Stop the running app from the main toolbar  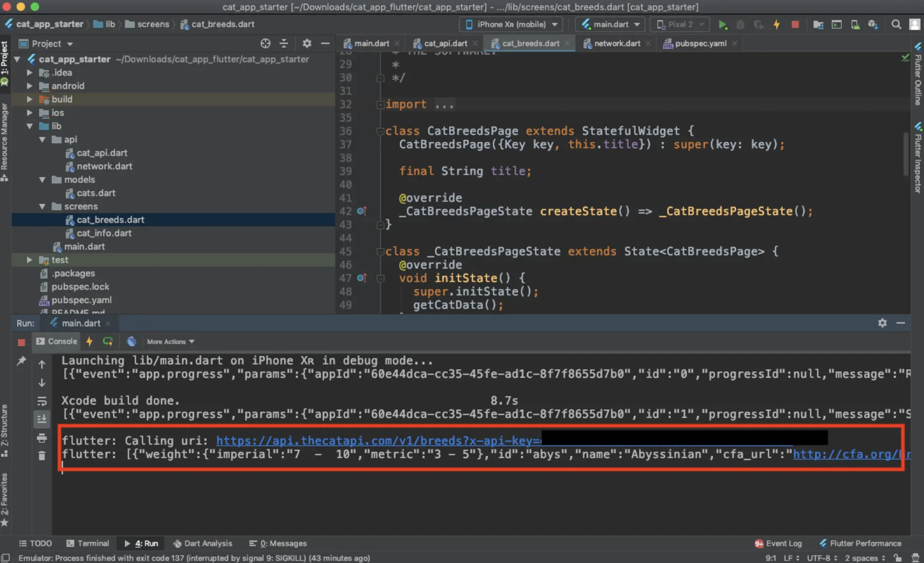(x=795, y=24)
